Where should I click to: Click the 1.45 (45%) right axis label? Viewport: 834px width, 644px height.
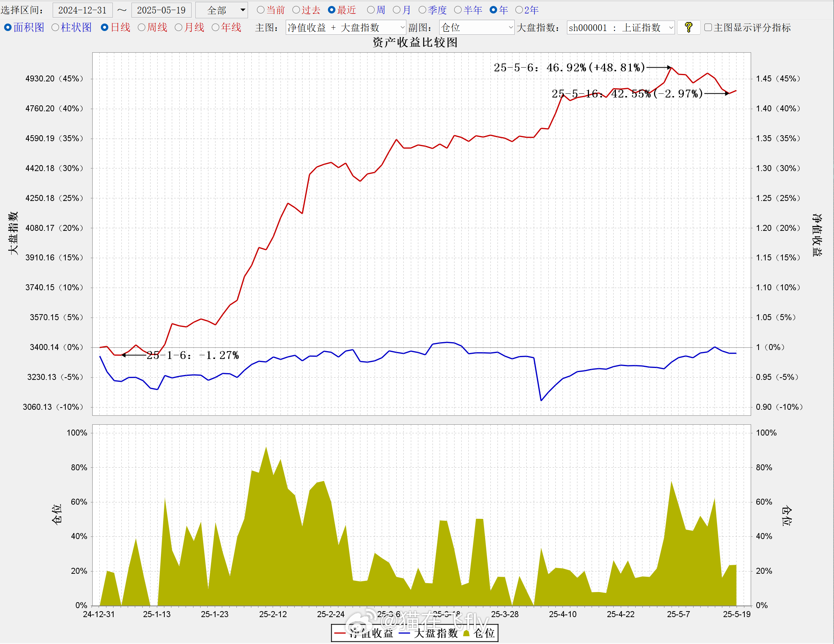click(778, 79)
